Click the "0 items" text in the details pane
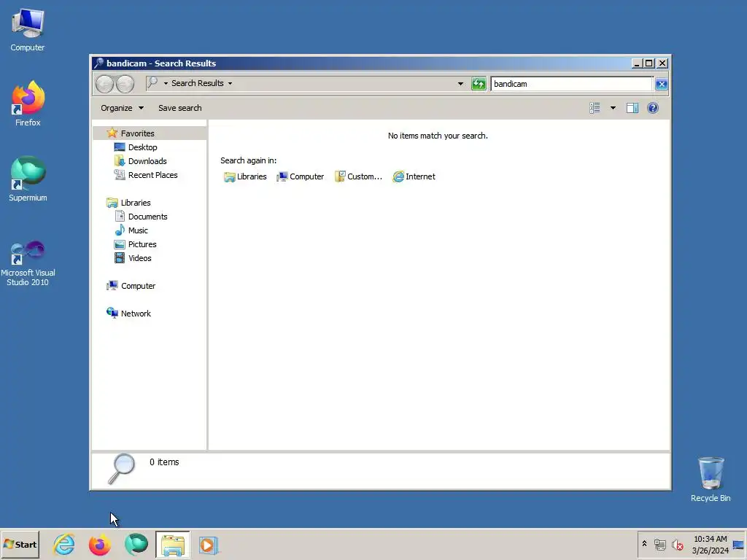 click(x=164, y=462)
